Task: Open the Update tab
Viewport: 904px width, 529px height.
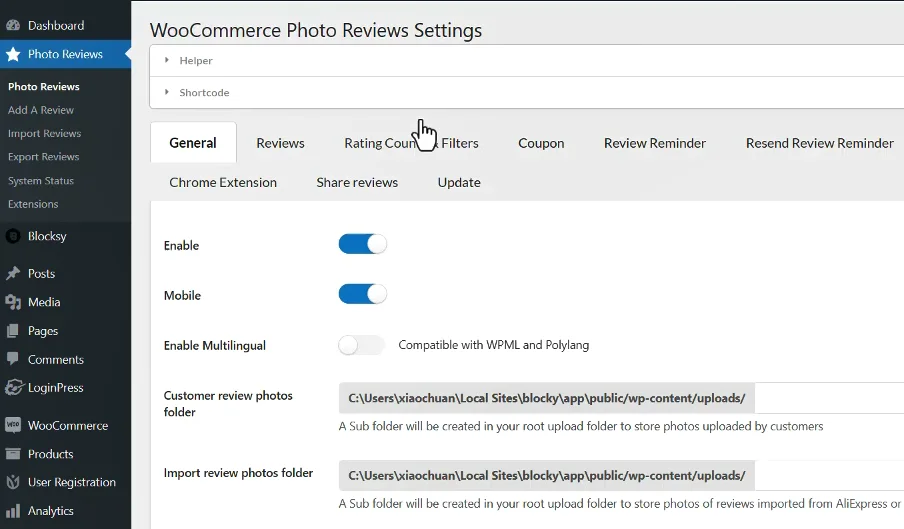Action: pyautogui.click(x=459, y=183)
